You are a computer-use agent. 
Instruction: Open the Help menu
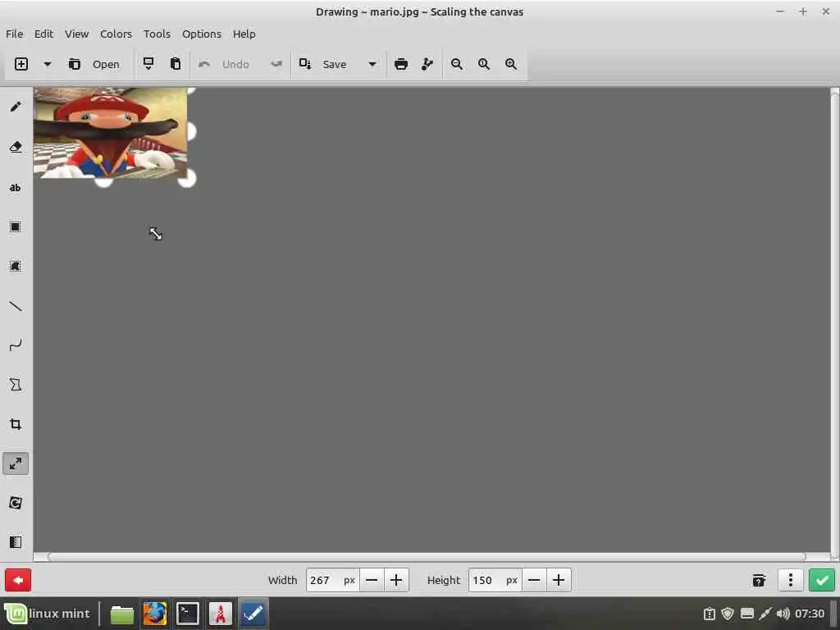[x=244, y=34]
